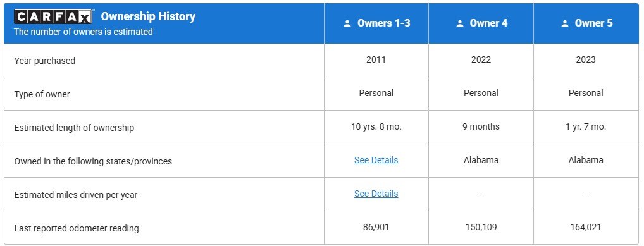The image size is (644, 246).
Task: Select the Owners 1-3 column header
Action: pos(376,23)
